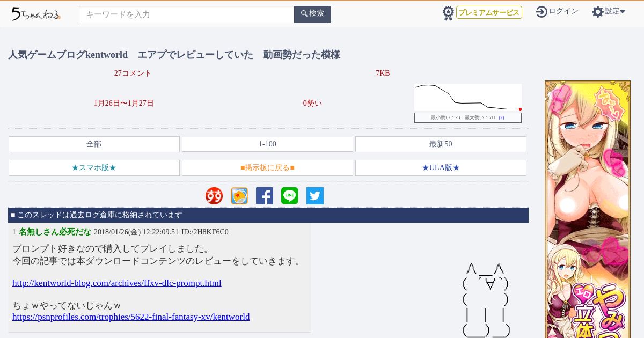Share thread via red すす icon
This screenshot has width=644, height=338.
pyautogui.click(x=214, y=196)
